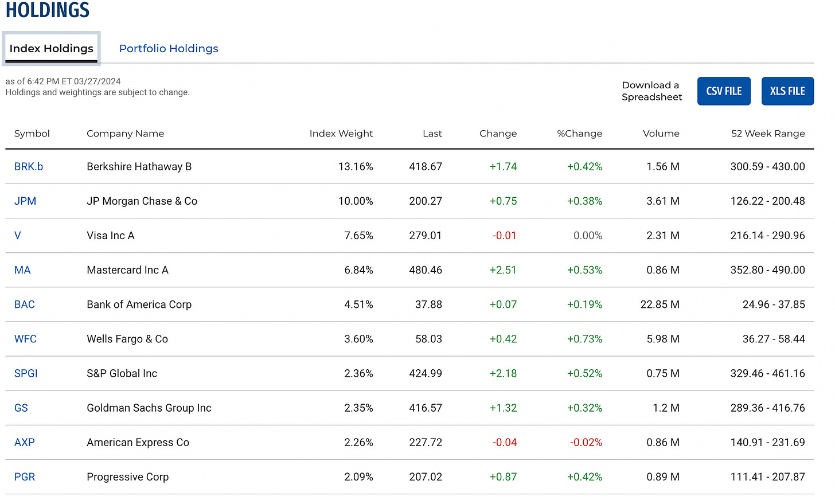Click the as of 6:42 PM ET timestamp
This screenshot has height=504, width=835.
[63, 81]
